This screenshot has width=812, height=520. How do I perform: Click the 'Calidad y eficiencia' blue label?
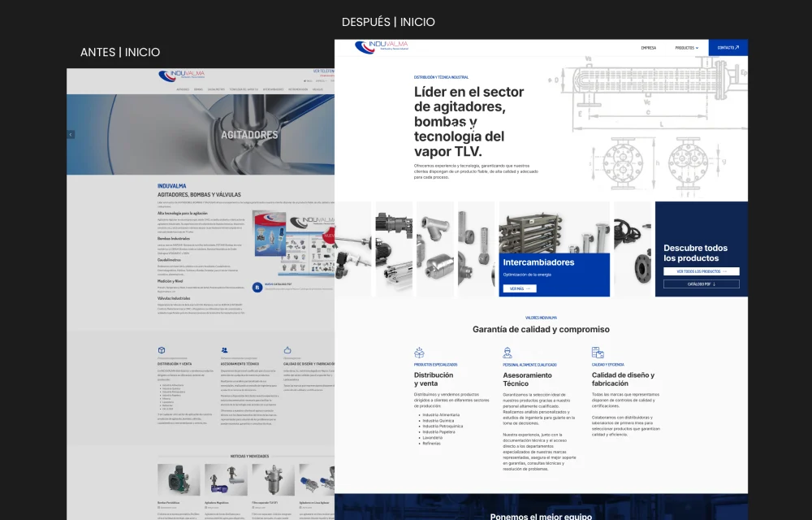(x=608, y=365)
